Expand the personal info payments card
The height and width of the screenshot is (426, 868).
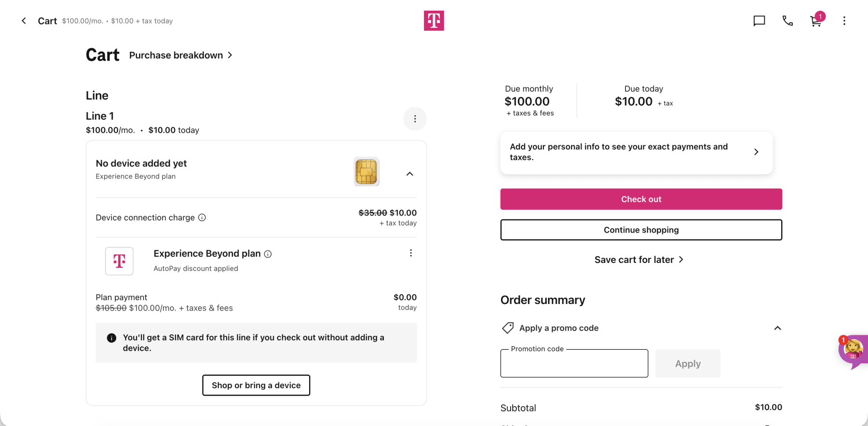click(756, 151)
